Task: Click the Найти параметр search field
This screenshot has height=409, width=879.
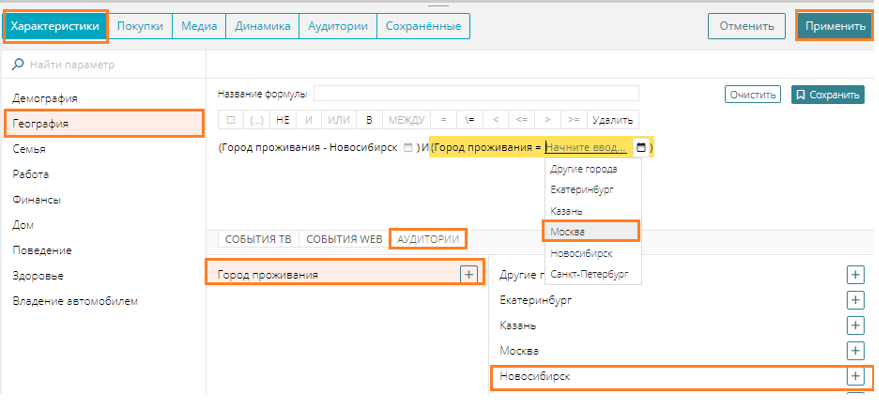Action: 100,65
